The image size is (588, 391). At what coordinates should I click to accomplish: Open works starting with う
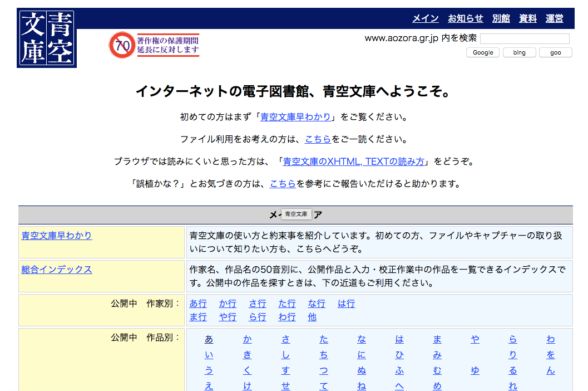coord(209,371)
